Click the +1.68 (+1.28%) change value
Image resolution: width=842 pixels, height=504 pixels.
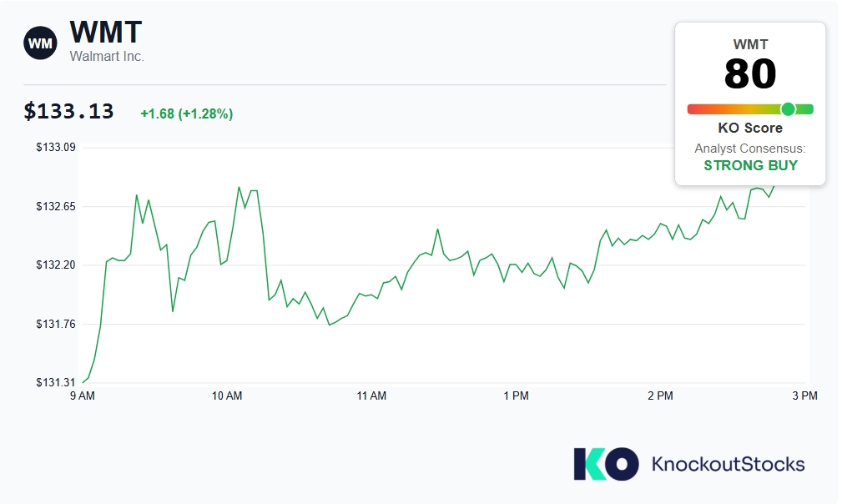tap(186, 113)
